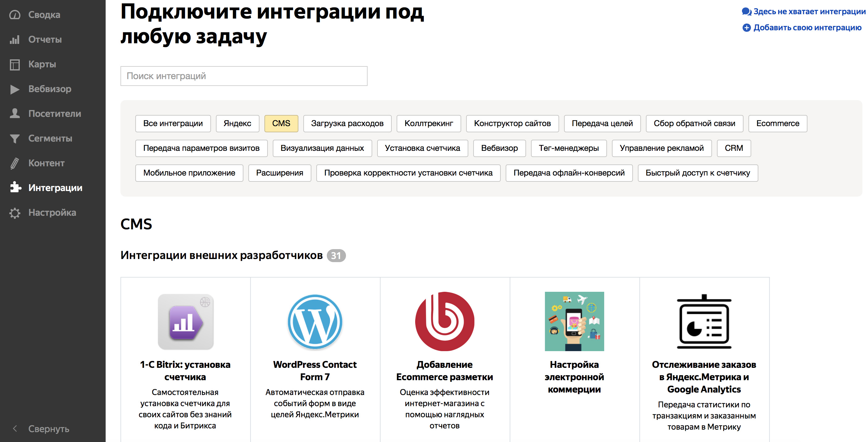Click the Интеграции puzzle piece icon

tap(15, 187)
